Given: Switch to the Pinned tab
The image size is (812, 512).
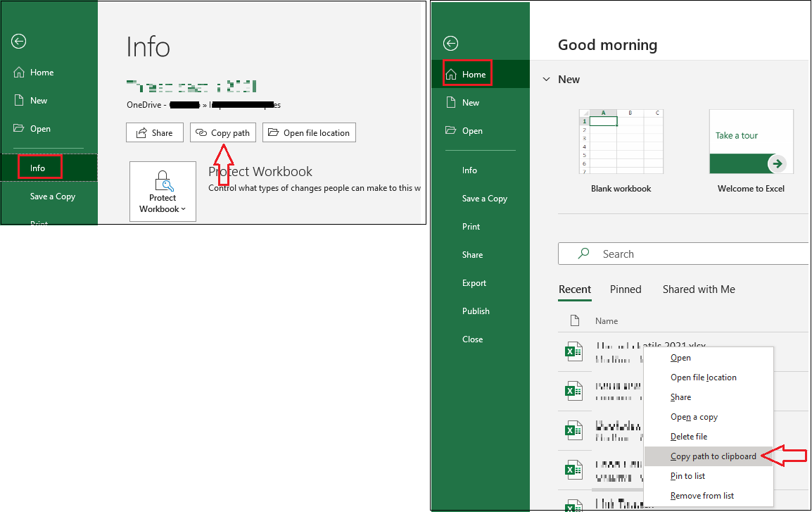Looking at the screenshot, I should coord(626,289).
